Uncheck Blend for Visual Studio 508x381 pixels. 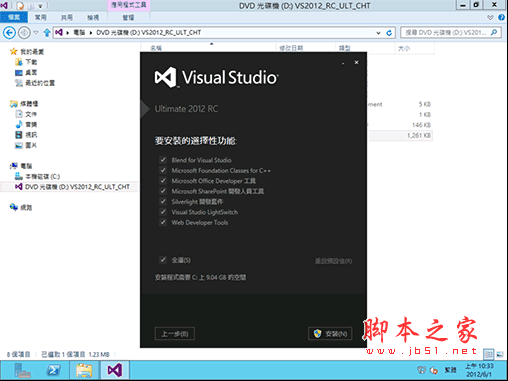(163, 160)
